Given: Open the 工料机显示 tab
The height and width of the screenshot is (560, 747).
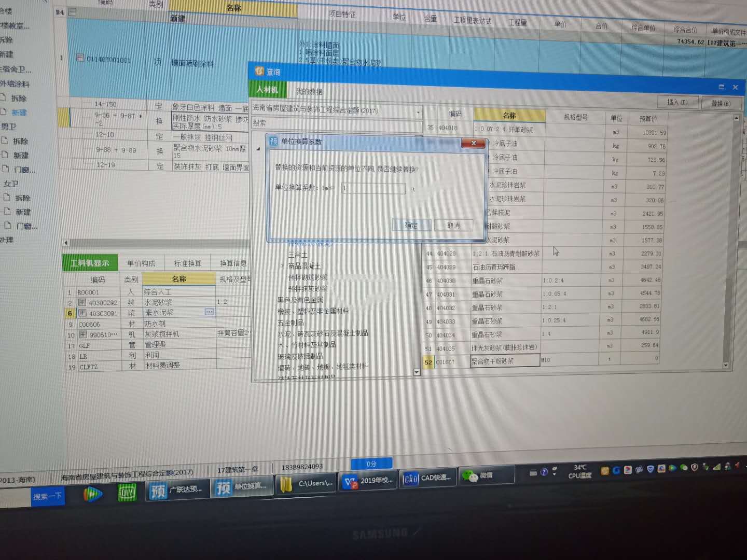Looking at the screenshot, I should tap(90, 263).
